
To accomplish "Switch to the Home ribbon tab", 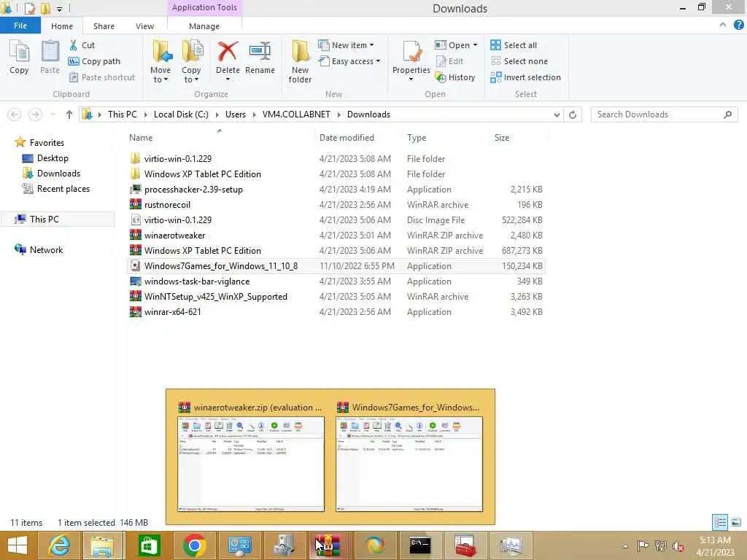I will click(62, 26).
